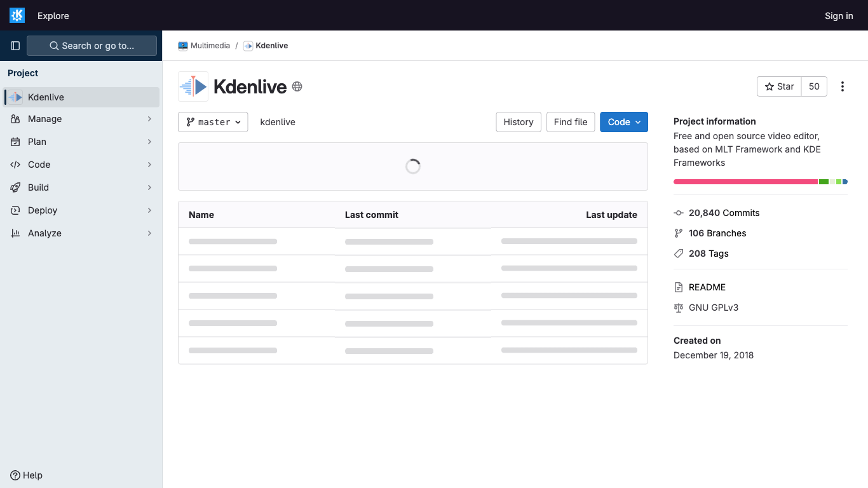Click the 50 stargazers count
Image resolution: width=868 pixels, height=488 pixels.
[x=814, y=86]
